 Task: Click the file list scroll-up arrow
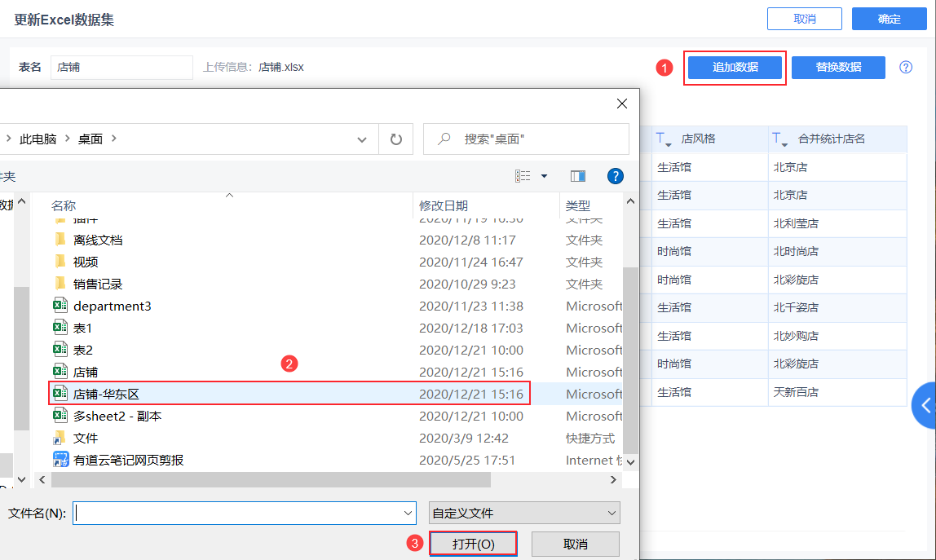pos(630,202)
